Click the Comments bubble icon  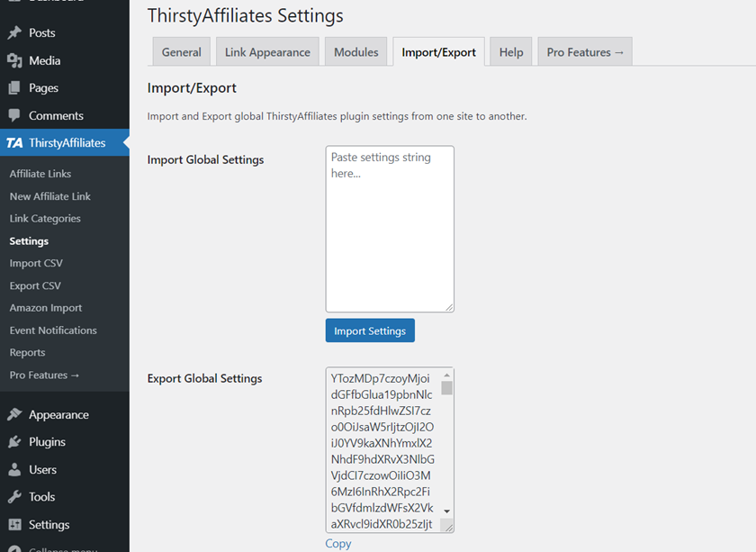[x=14, y=115]
